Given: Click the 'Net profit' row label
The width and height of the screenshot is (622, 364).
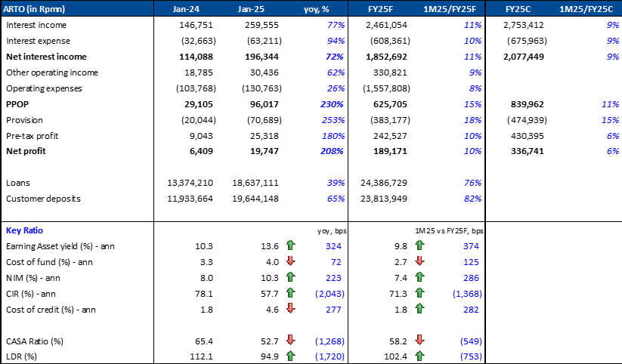Looking at the screenshot, I should [26, 151].
